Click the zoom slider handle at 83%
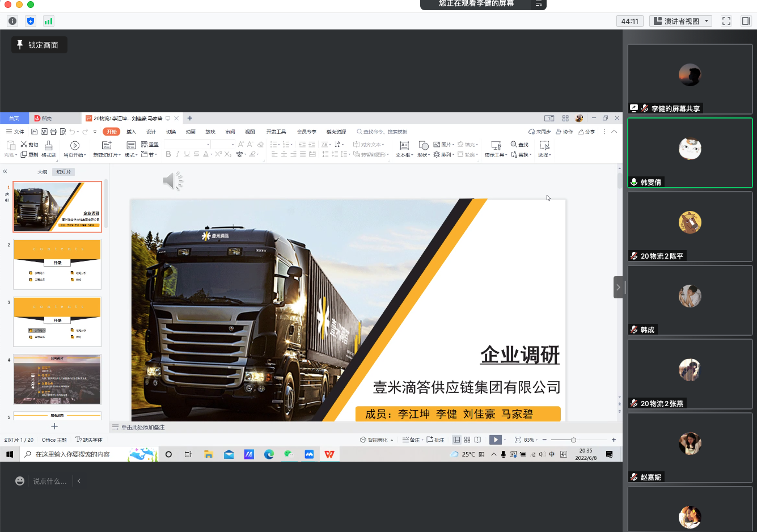Viewport: 757px width, 532px height. click(573, 440)
